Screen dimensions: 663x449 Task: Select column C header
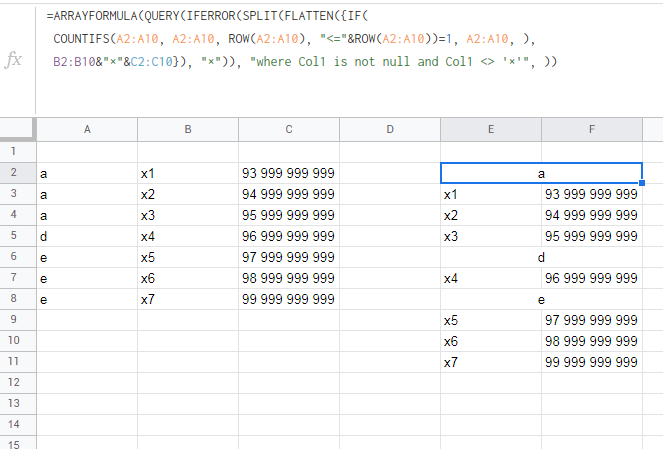click(x=289, y=129)
